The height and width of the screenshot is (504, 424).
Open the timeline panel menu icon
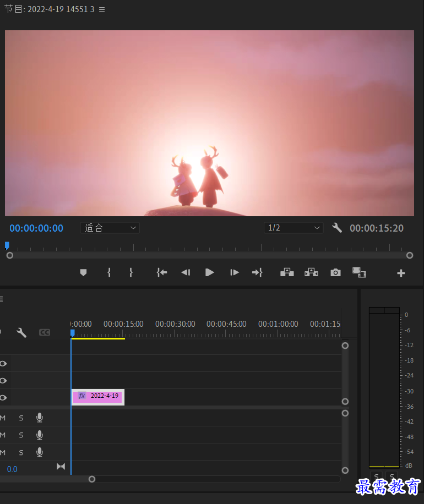tap(1, 299)
